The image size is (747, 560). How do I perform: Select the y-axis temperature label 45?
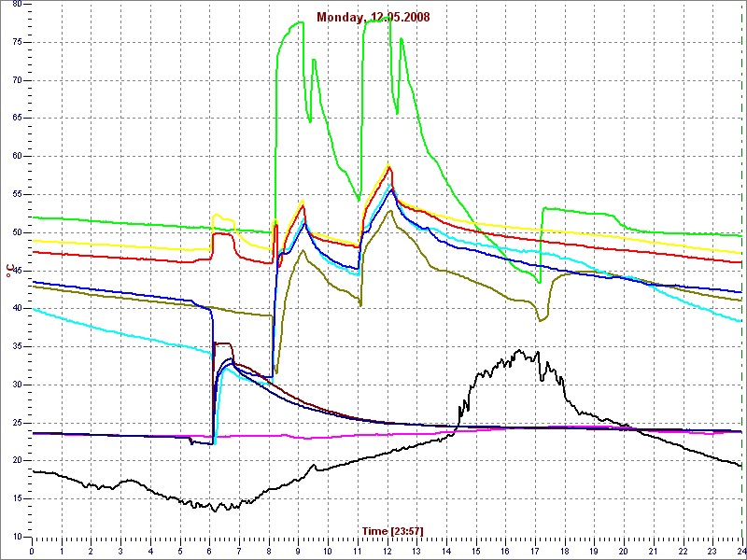(17, 271)
